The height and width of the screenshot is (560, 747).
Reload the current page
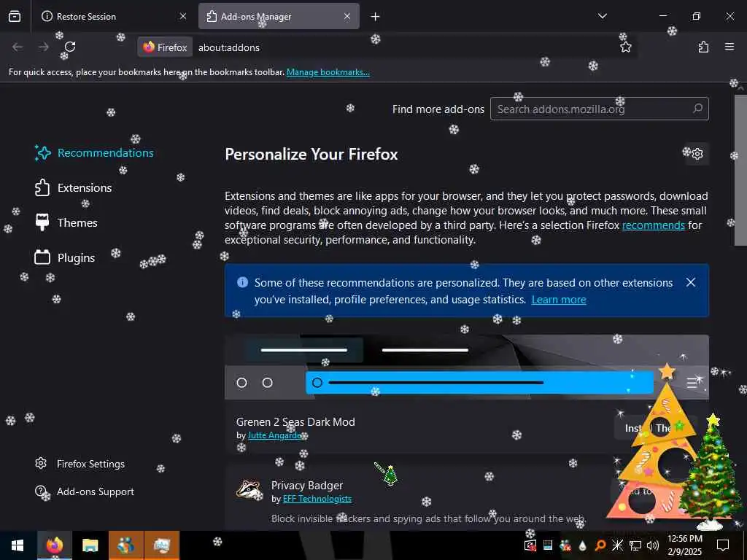point(70,47)
